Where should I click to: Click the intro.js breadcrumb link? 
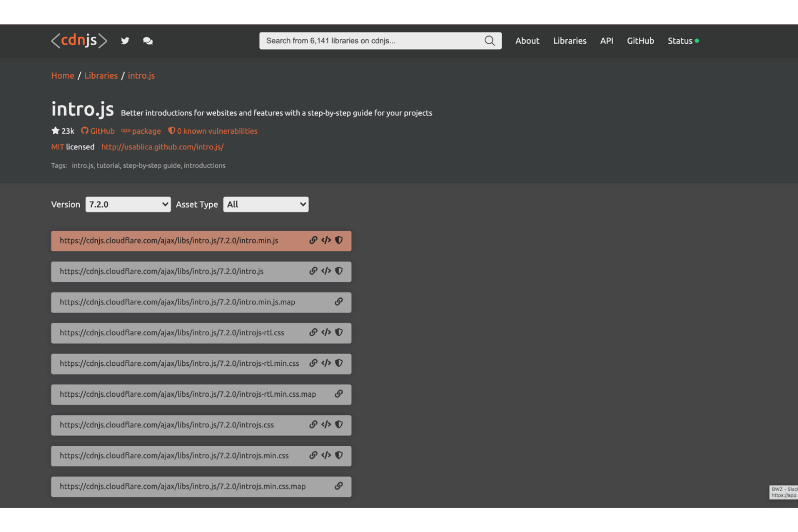click(x=141, y=75)
